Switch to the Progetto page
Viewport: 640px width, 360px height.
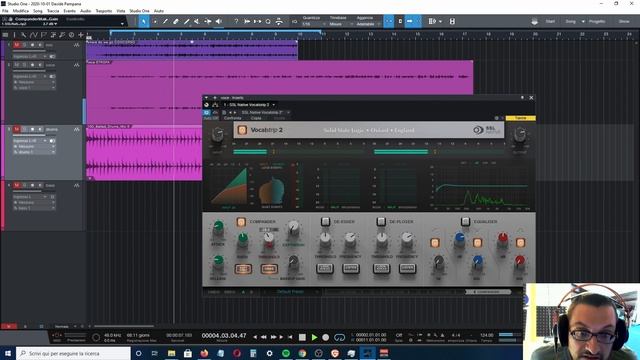click(597, 21)
